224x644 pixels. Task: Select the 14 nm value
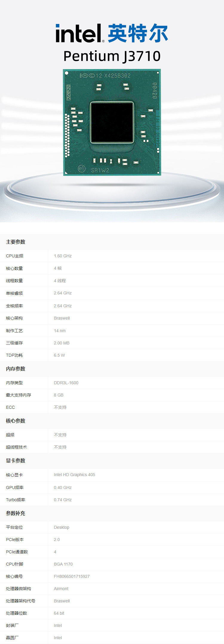click(x=60, y=331)
